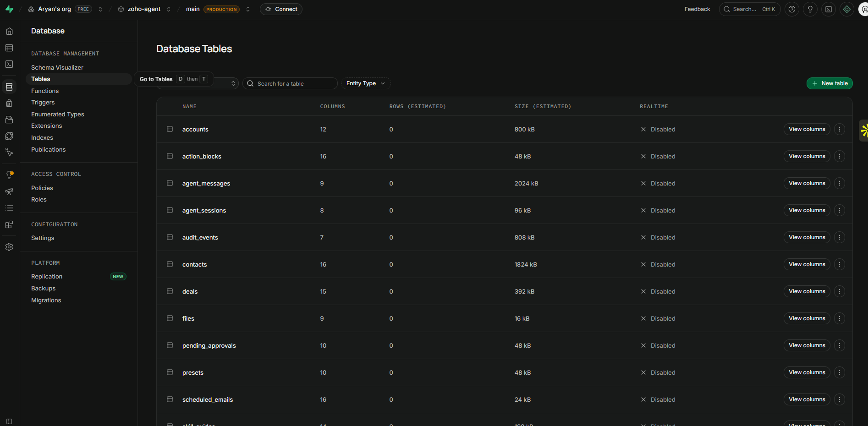Click the main PRODUCTION branch breadcrumb
Image resolution: width=868 pixels, height=426 pixels.
tap(213, 9)
